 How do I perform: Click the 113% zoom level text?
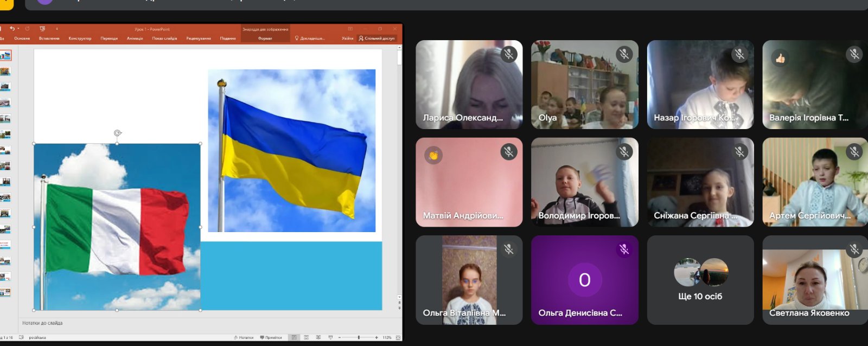pos(387,337)
